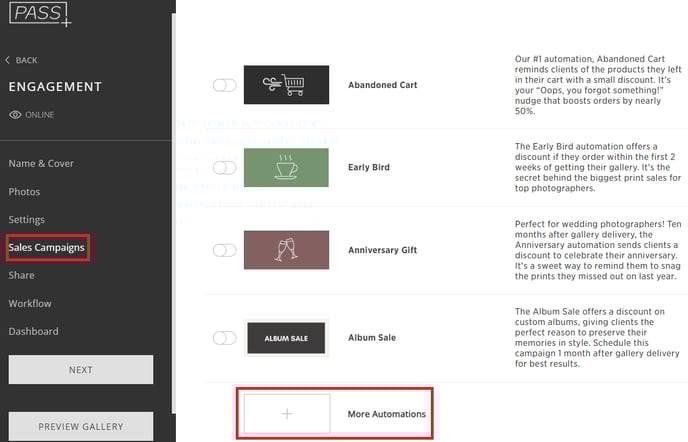Click the Online eye icon
688x442 pixels.
pos(15,115)
